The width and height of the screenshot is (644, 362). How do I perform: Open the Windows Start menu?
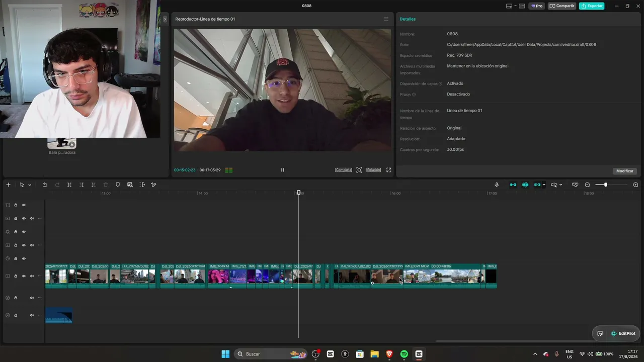(225, 354)
